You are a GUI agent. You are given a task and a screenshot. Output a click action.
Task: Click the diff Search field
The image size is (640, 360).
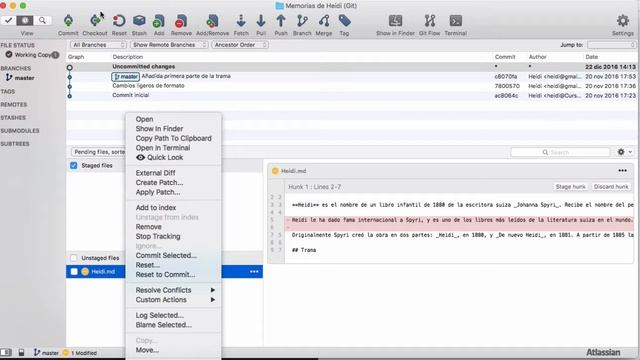[560, 152]
